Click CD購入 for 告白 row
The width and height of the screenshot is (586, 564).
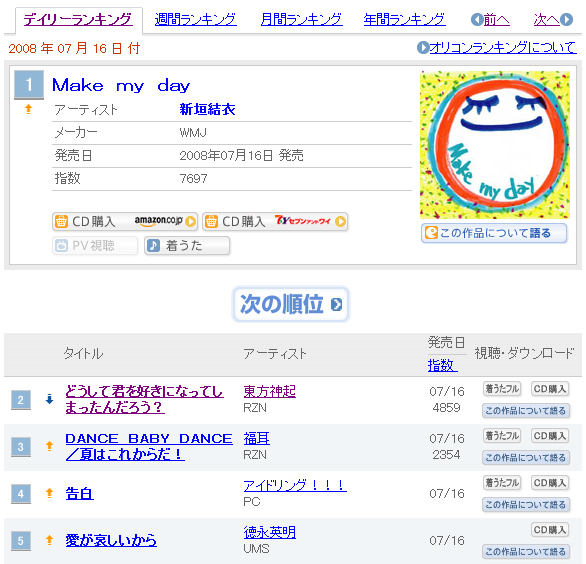click(550, 483)
